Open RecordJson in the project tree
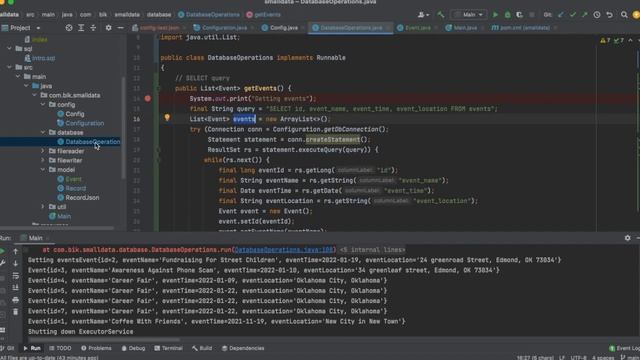 click(78, 198)
